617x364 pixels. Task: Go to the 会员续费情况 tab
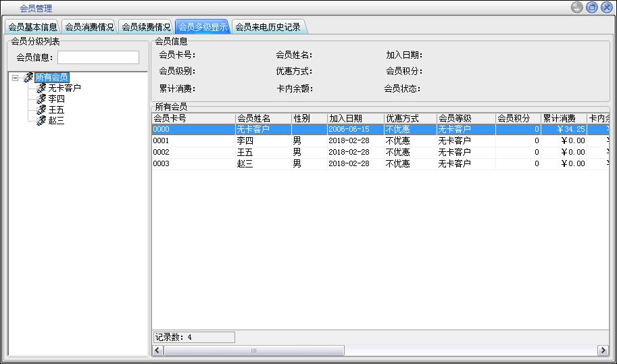click(x=146, y=28)
